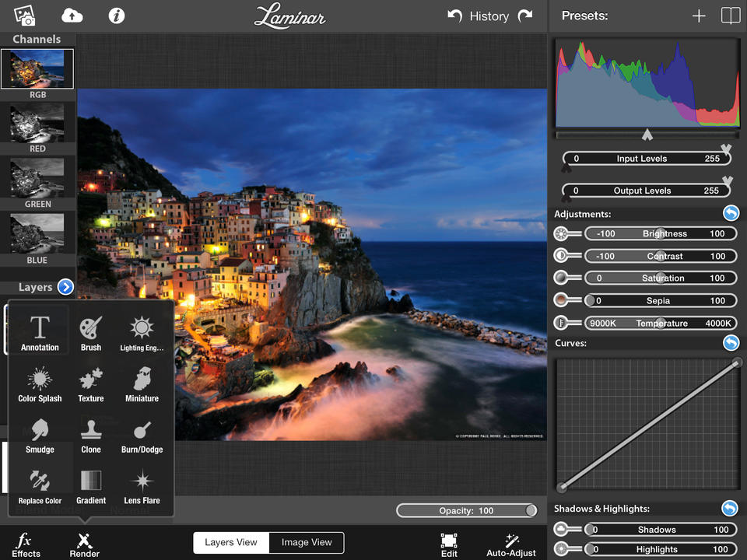Run Auto-Adjust magic wand

[x=510, y=545]
